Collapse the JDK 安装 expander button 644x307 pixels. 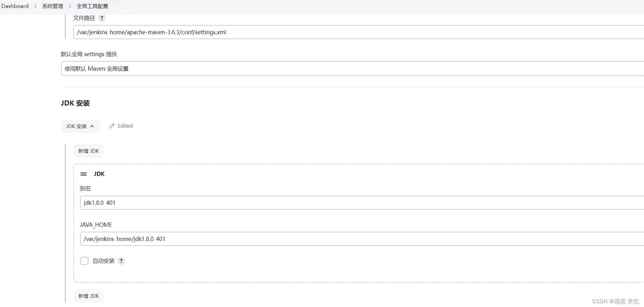[x=80, y=126]
